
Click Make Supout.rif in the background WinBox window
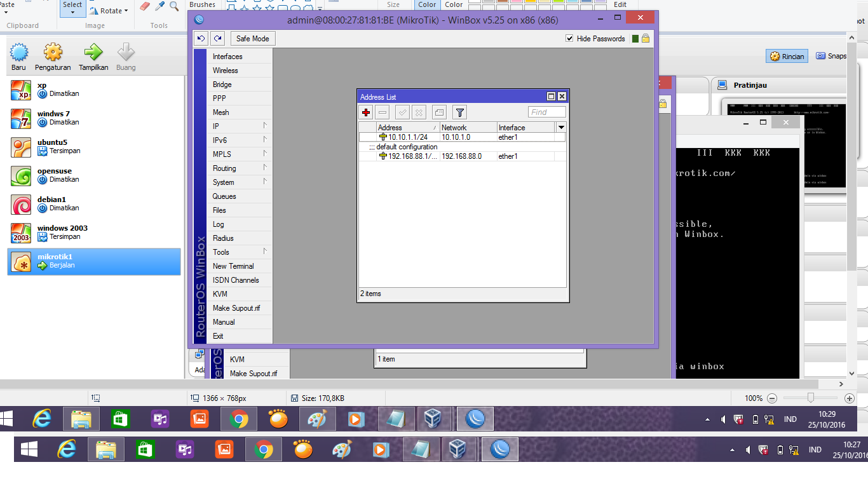tap(254, 374)
